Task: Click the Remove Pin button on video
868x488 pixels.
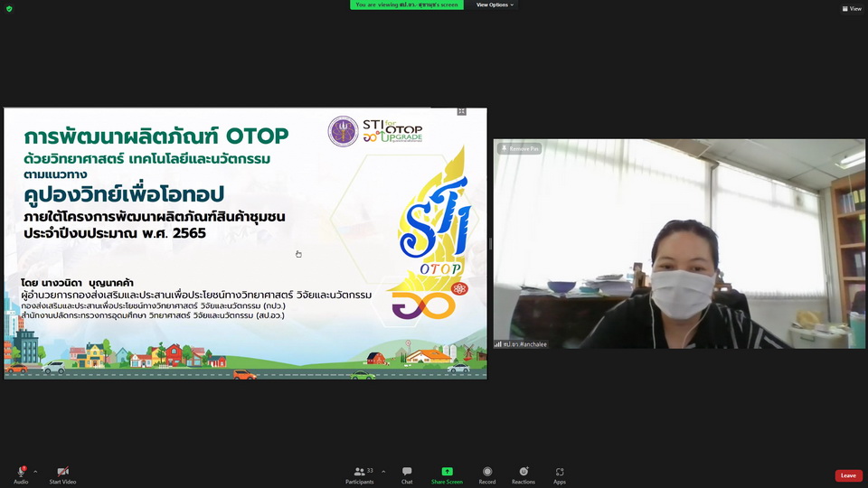Action: coord(519,148)
